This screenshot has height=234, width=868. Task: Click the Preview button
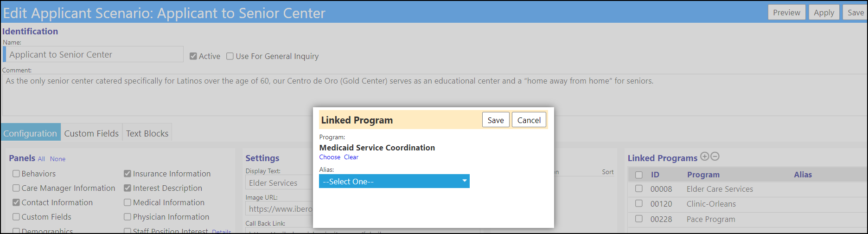pos(786,13)
